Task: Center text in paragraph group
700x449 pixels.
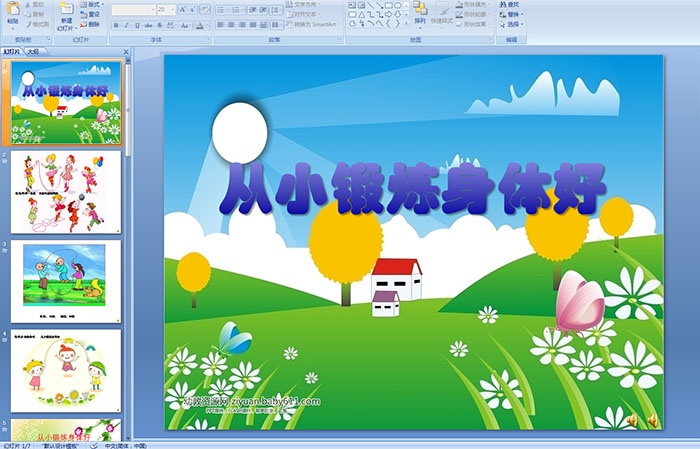Action: (231, 25)
